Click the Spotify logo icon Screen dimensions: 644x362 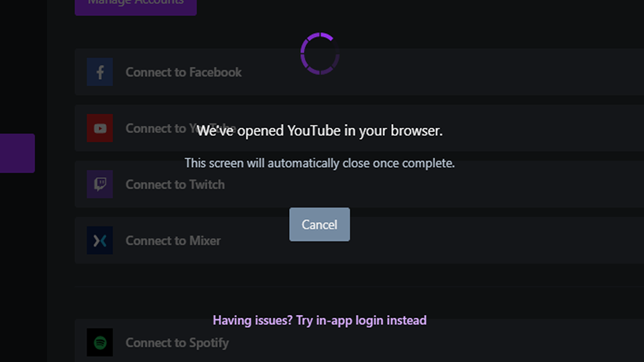point(100,343)
